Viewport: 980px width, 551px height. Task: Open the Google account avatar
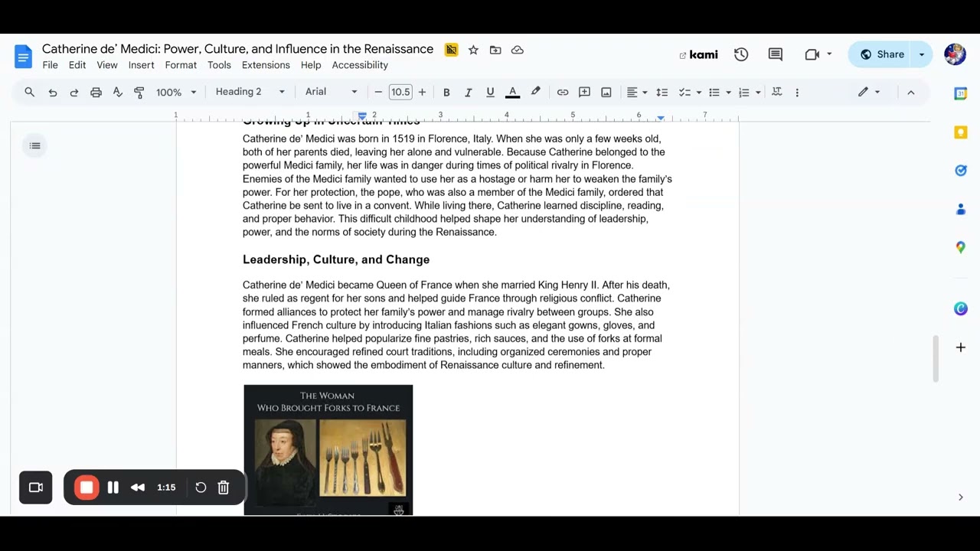(x=955, y=54)
